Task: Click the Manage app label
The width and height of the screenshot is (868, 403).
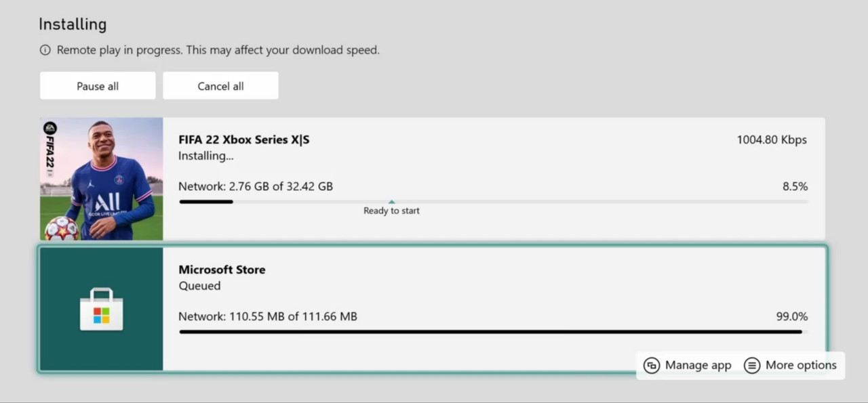Action: coord(698,365)
